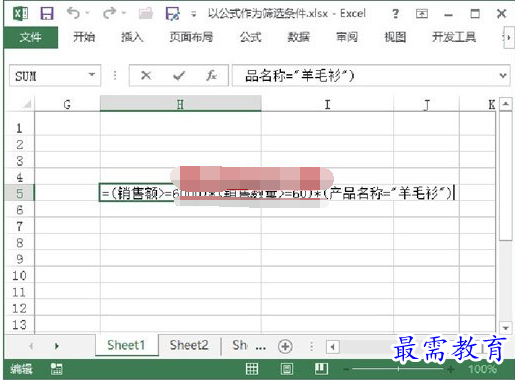Switch to Page Layout view
Viewport: 515px width, 380px height.
pyautogui.click(x=287, y=369)
